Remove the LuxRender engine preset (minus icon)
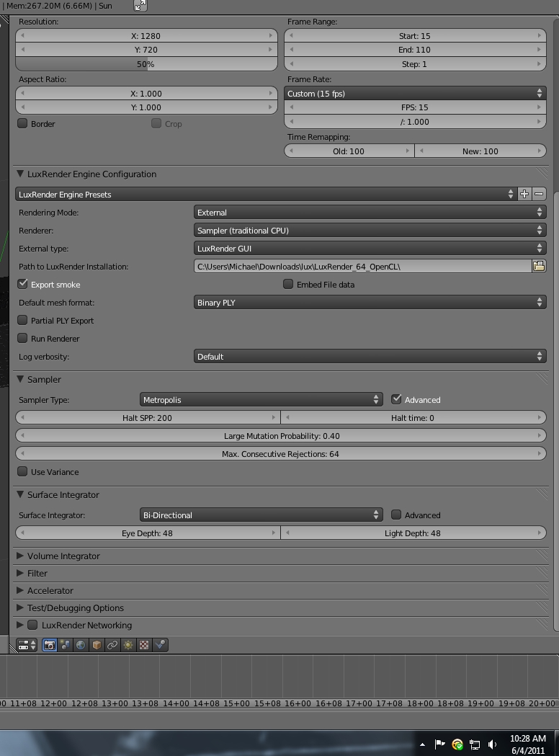 pos(540,194)
